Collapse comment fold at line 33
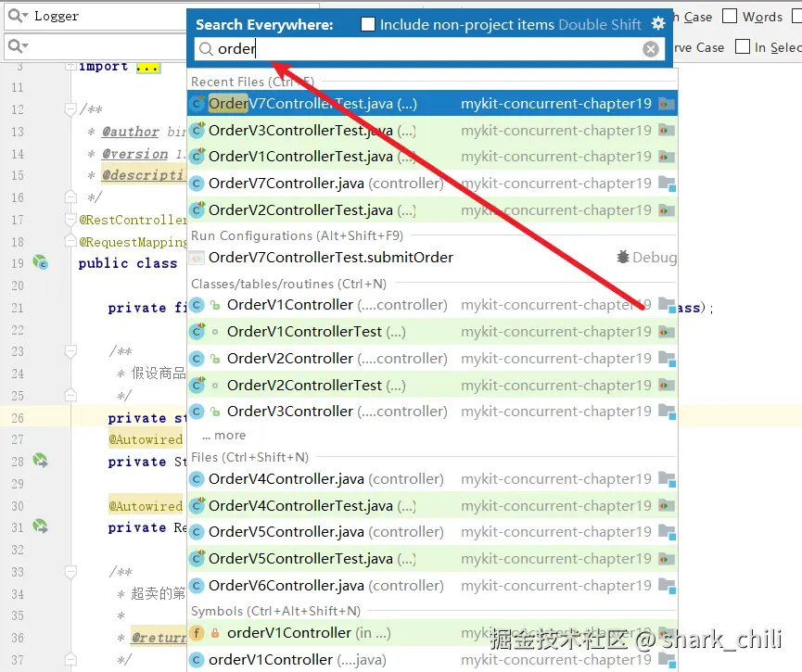Viewport: 802px width, 672px height. (x=70, y=572)
